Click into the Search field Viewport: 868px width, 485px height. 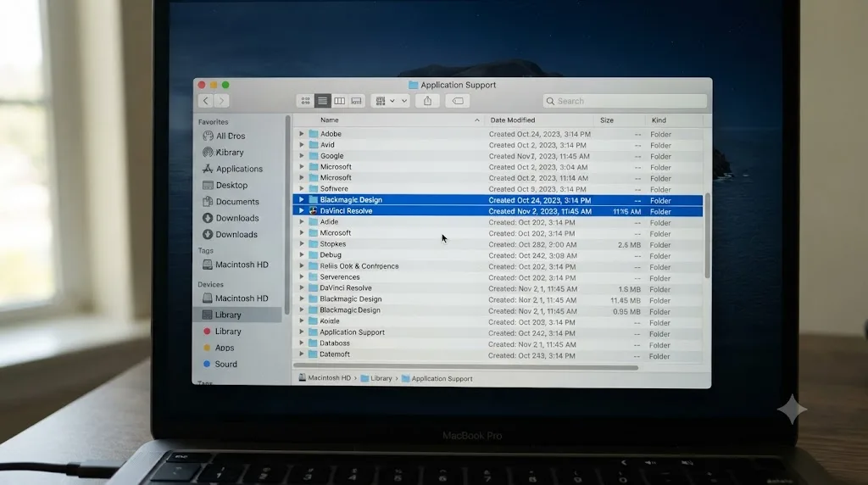pyautogui.click(x=625, y=101)
